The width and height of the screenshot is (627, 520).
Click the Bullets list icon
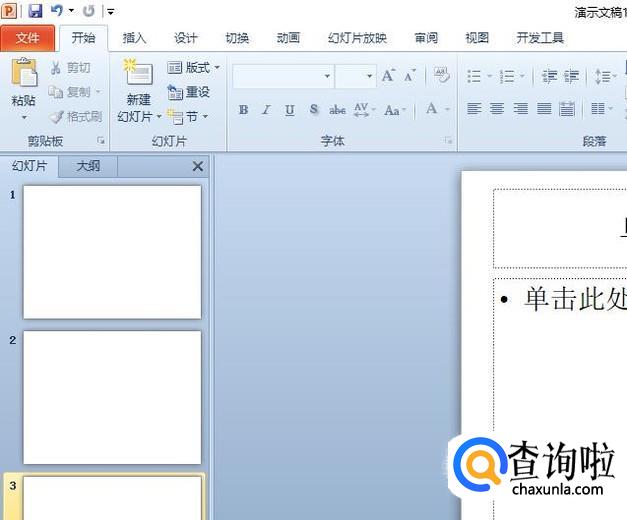[474, 76]
